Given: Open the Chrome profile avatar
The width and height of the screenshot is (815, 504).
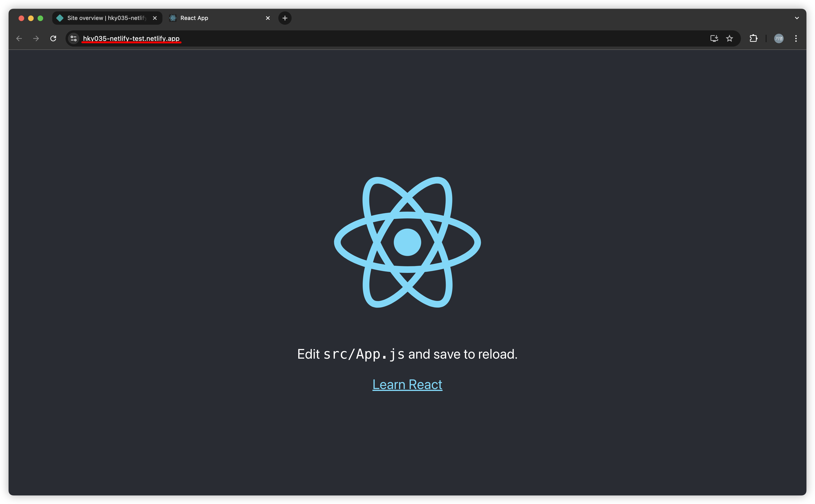Looking at the screenshot, I should click(x=779, y=39).
